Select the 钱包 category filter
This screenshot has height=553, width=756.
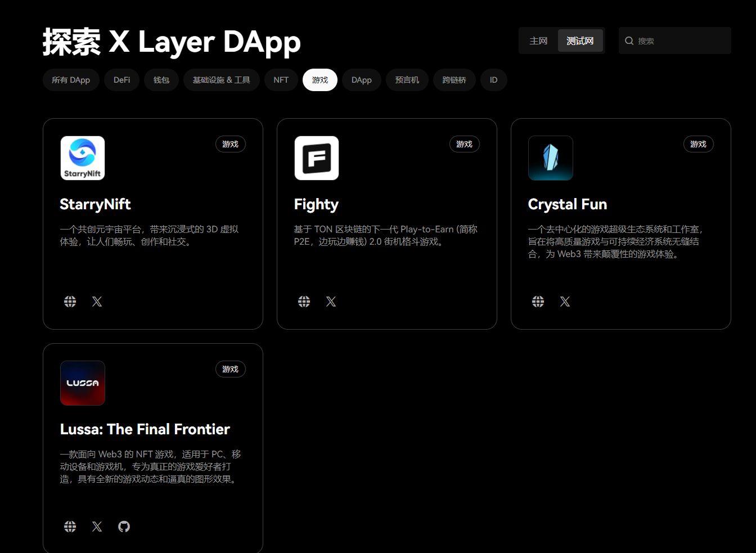point(161,80)
